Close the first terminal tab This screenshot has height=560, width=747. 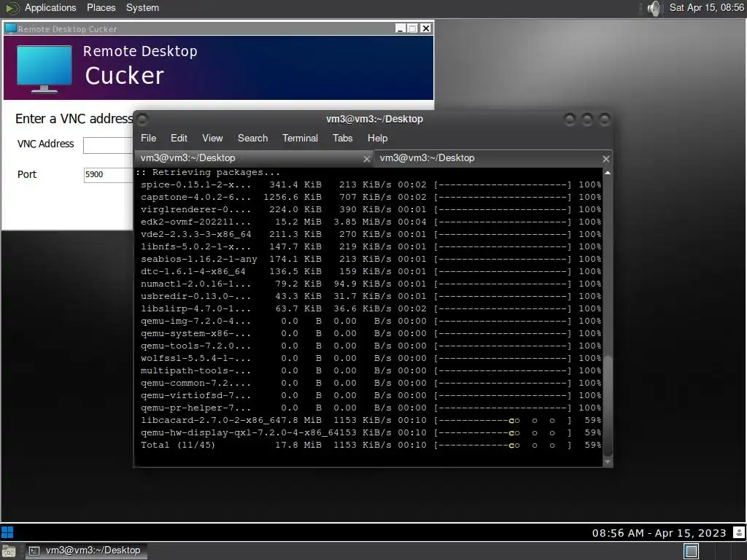click(x=367, y=159)
